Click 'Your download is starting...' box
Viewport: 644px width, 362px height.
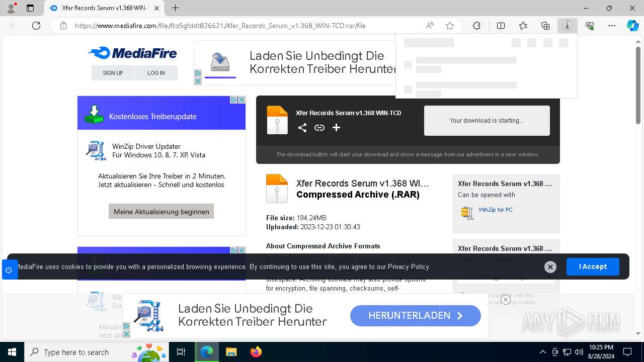487,121
